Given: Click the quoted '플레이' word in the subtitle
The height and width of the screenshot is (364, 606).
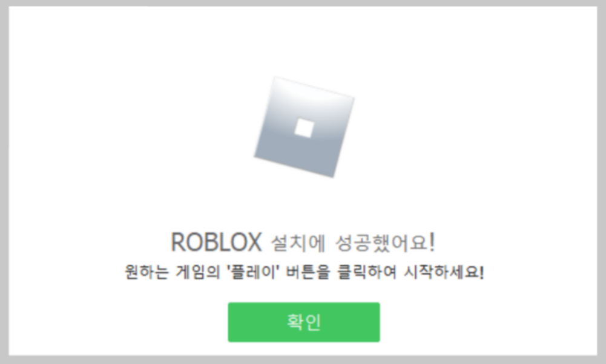Looking at the screenshot, I should [253, 271].
